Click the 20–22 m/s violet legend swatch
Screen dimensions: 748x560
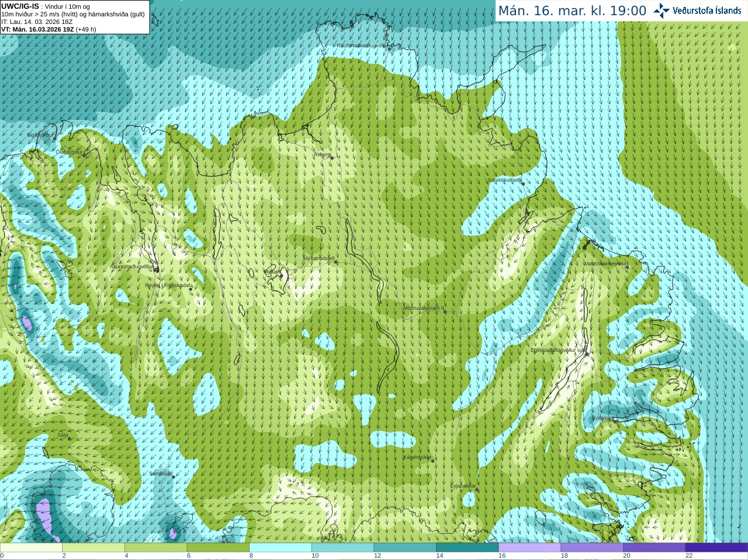point(654,548)
